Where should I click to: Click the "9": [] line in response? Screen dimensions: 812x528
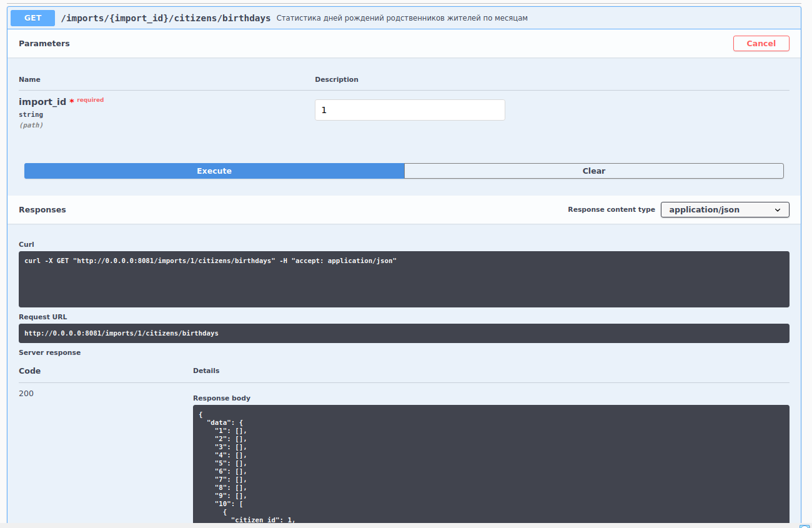coord(231,496)
